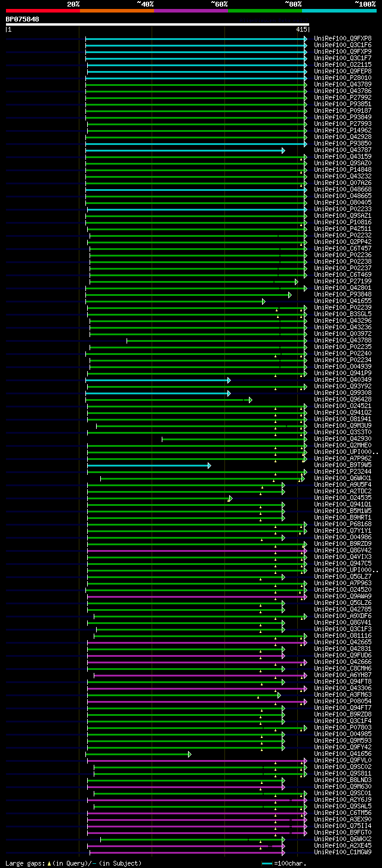Click the short green bar of UniRef100_Q41656
The width and height of the screenshot is (382, 868).
[138, 755]
